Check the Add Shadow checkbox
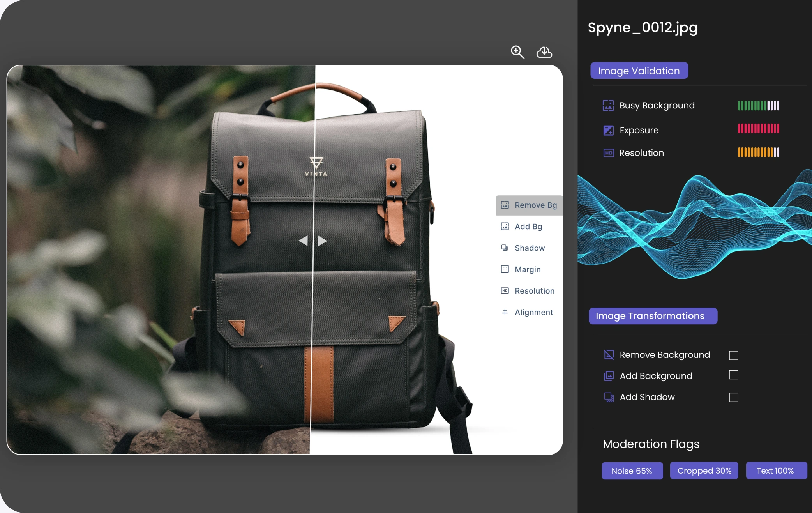 [x=734, y=397]
